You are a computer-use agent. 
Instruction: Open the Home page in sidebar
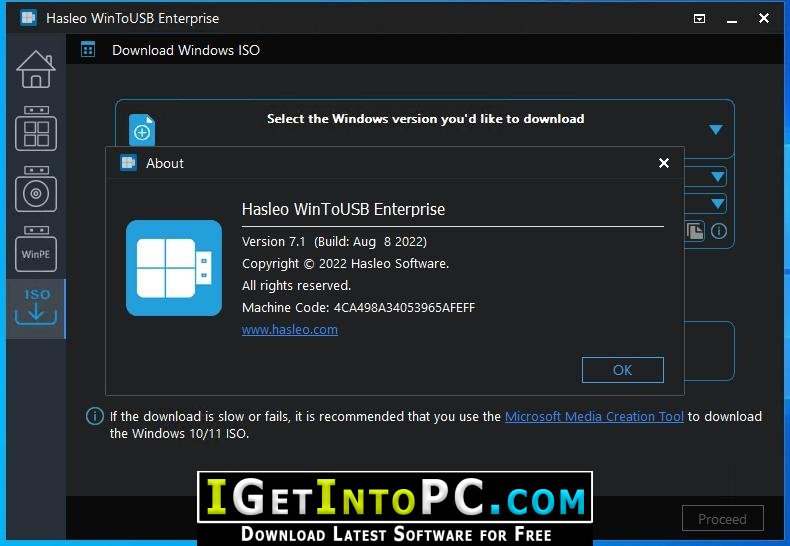(36, 70)
